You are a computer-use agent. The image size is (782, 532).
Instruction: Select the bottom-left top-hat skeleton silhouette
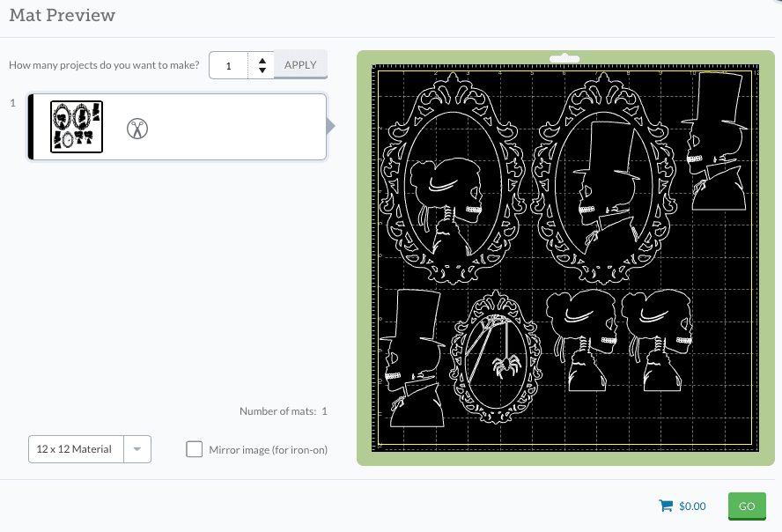412,358
